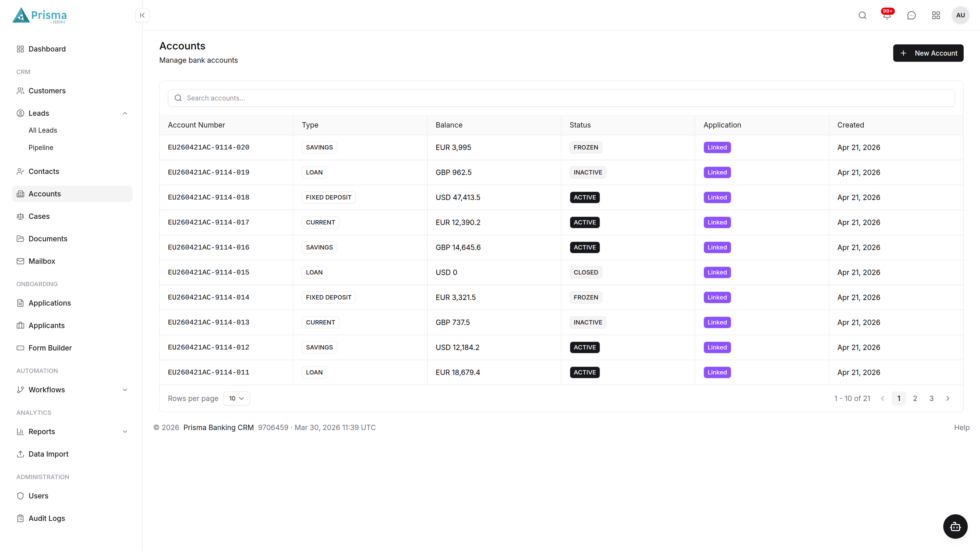Click the New Account button
Viewport: 980px width, 551px height.
(x=928, y=53)
